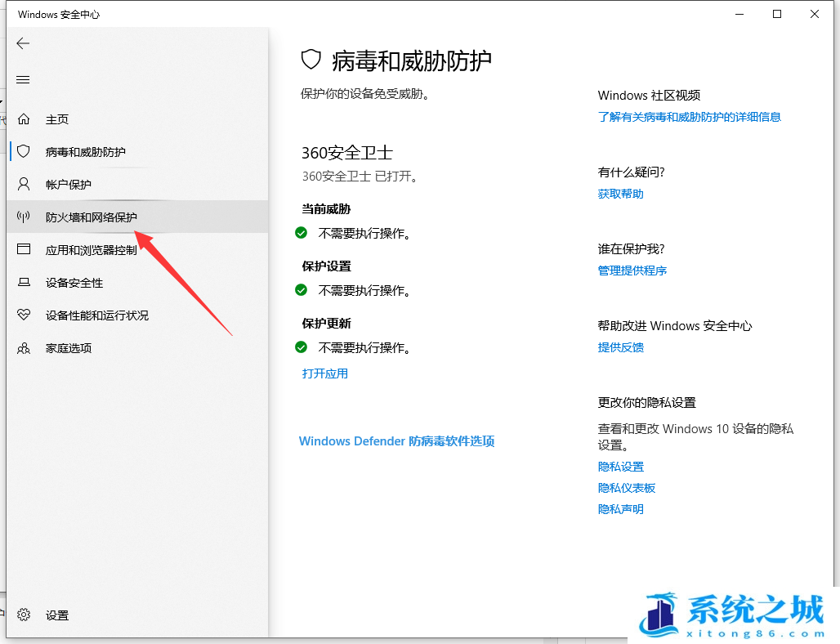This screenshot has width=840, height=644.
Task: Open 了解有关病毒和威胁防护的详细信息 link
Action: pos(690,117)
